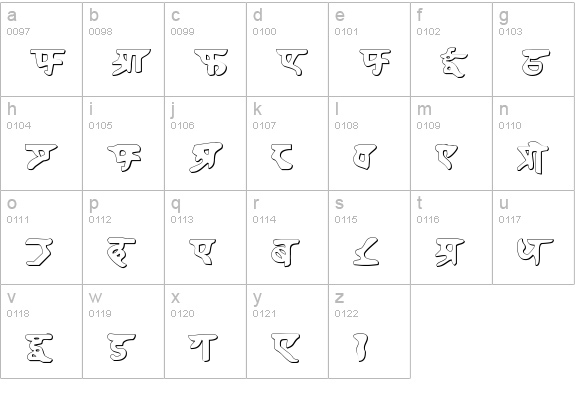The image size is (575, 414).
Task: Click the danda glyph in the z 0122 cell
Action: click(x=361, y=347)
